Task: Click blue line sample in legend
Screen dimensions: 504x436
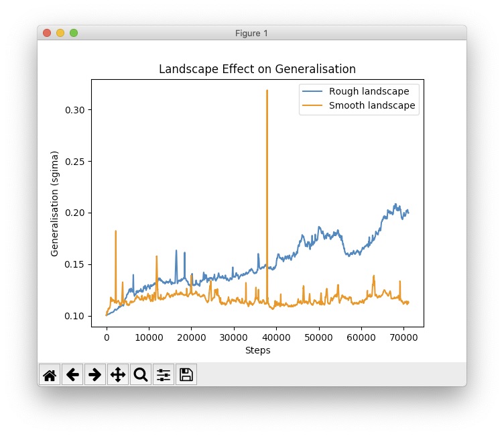Action: [x=312, y=91]
